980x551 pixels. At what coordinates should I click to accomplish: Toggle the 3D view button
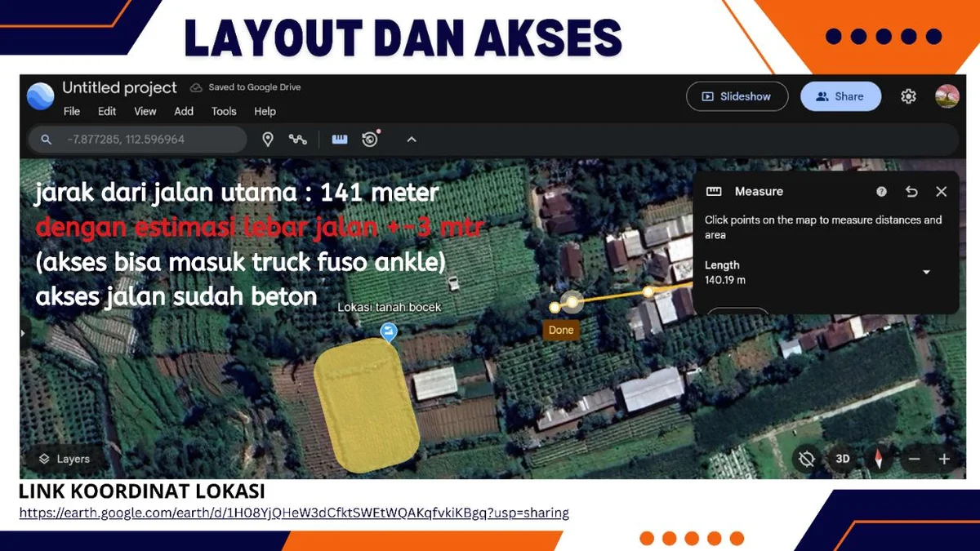pyautogui.click(x=842, y=459)
